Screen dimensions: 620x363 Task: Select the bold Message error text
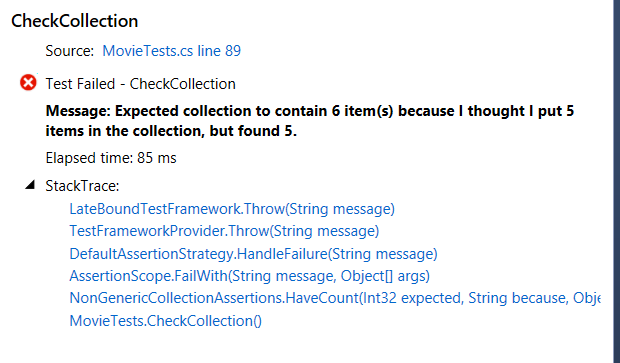click(x=310, y=121)
